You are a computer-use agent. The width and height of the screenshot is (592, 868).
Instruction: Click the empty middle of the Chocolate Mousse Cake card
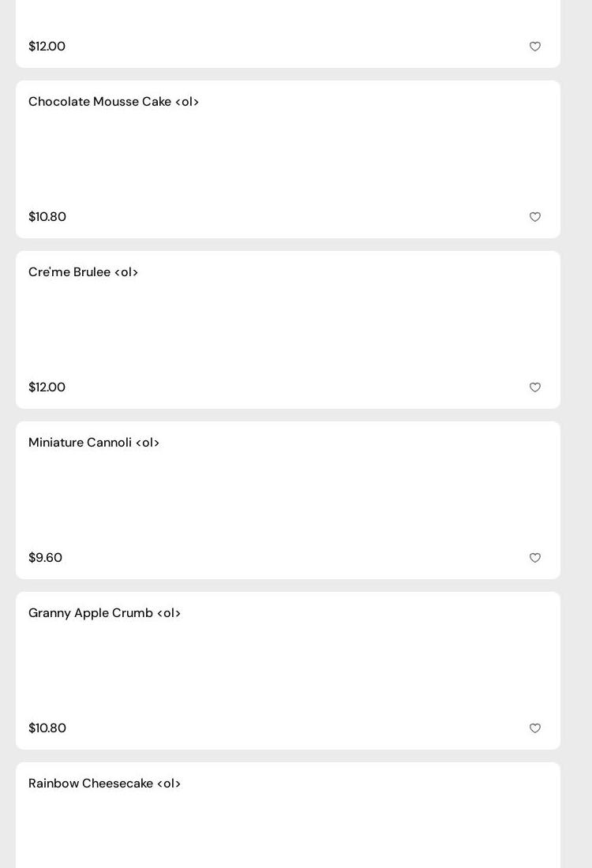coord(288,159)
